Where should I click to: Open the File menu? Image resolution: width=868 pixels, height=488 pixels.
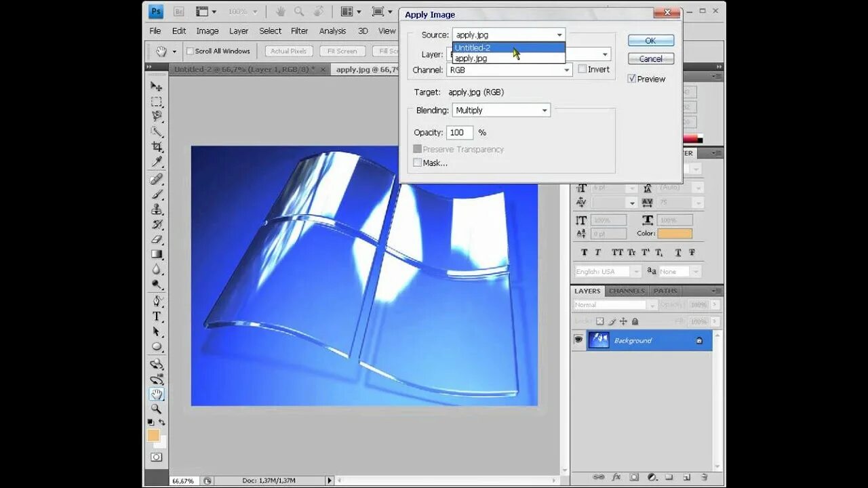[x=155, y=31]
